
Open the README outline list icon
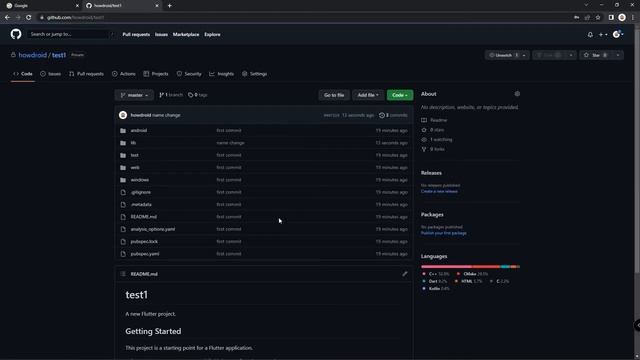click(x=123, y=274)
